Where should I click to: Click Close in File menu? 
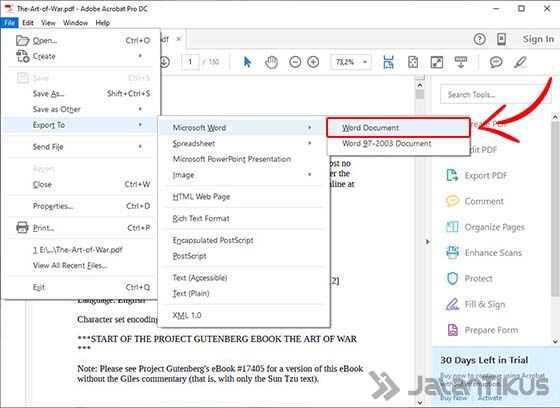coord(81,184)
